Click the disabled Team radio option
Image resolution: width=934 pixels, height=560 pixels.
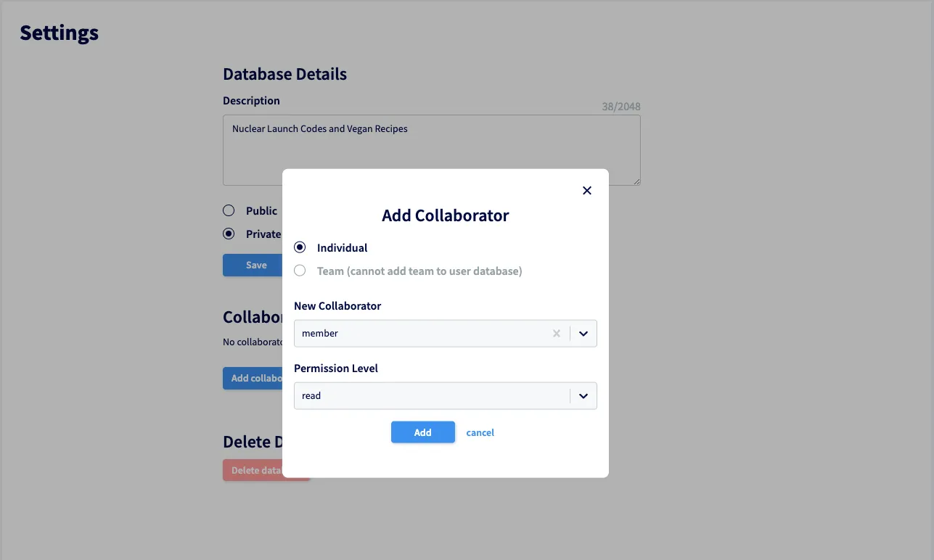pos(300,270)
